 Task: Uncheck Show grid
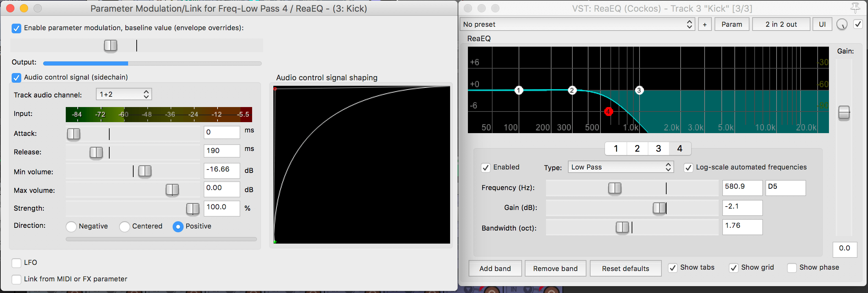pyautogui.click(x=733, y=268)
